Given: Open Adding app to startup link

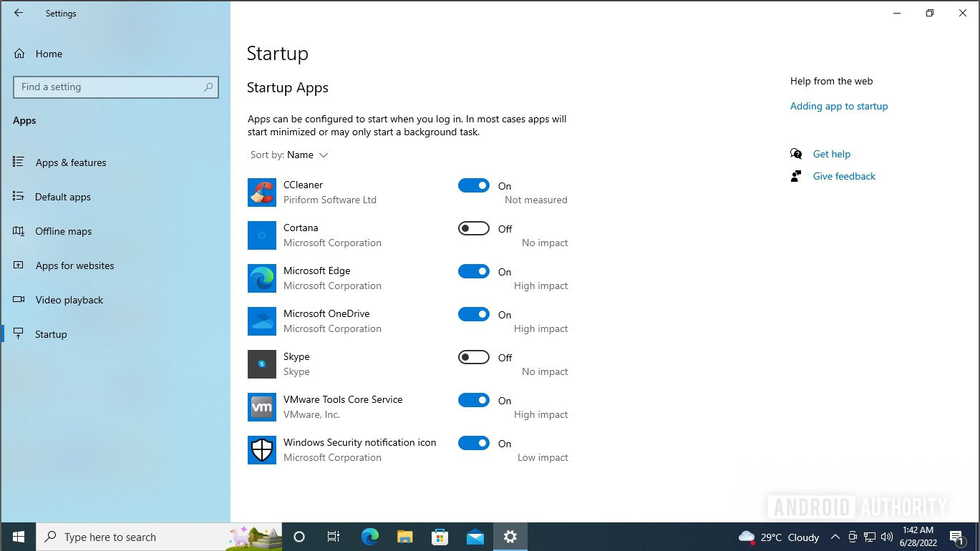Looking at the screenshot, I should (x=839, y=106).
